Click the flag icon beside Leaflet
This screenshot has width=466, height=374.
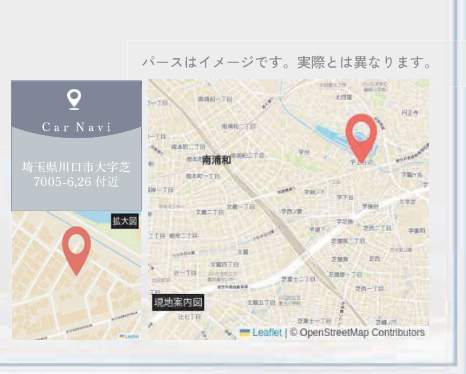tap(245, 333)
